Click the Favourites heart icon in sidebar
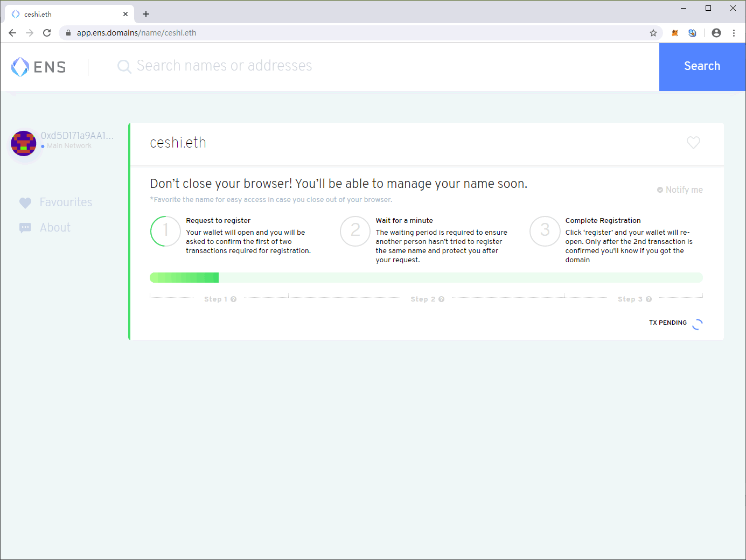The image size is (746, 560). click(25, 202)
